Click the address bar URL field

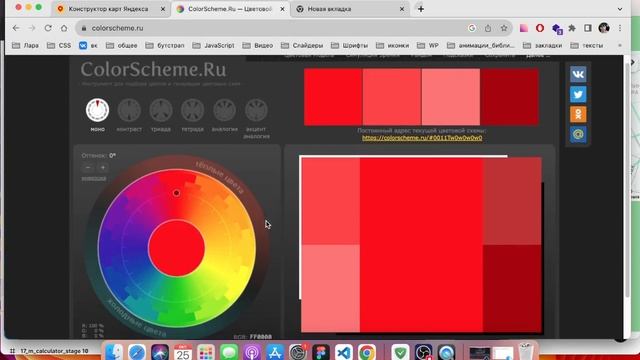click(269, 28)
